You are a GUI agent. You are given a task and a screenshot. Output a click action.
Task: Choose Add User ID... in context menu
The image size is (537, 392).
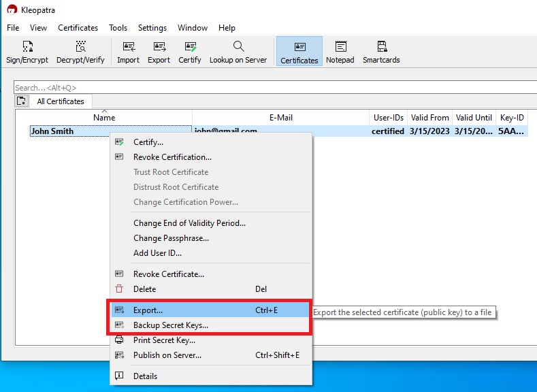[211, 253]
